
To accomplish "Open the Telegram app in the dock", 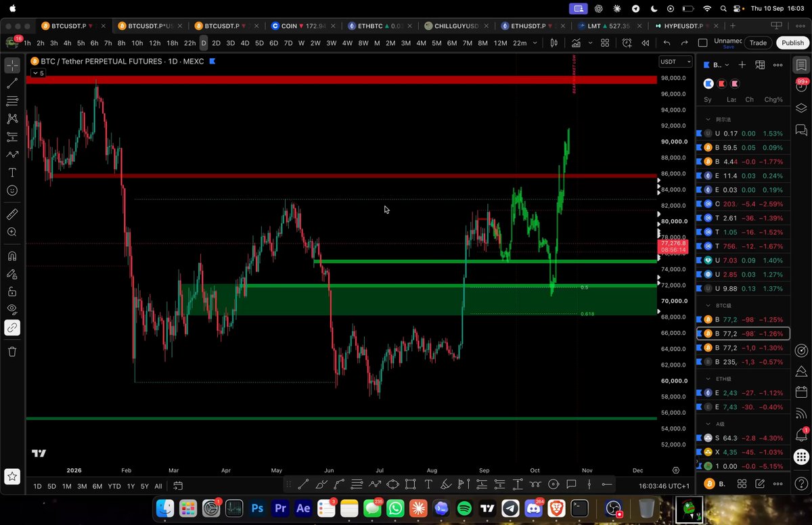I will 510,507.
